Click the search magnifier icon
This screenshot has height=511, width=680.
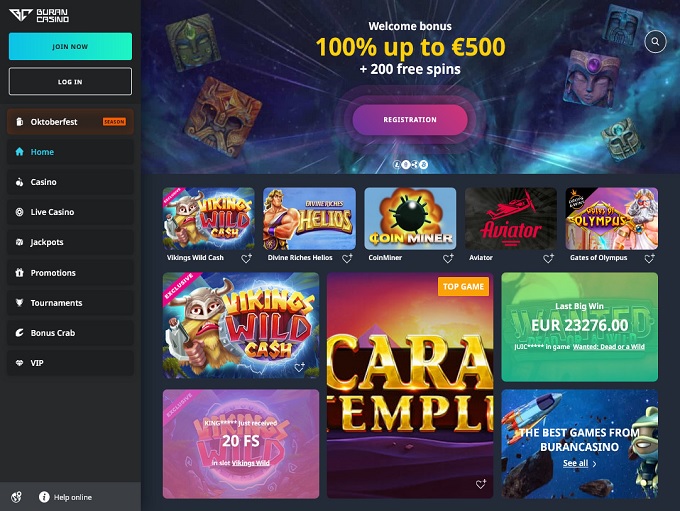coord(655,42)
